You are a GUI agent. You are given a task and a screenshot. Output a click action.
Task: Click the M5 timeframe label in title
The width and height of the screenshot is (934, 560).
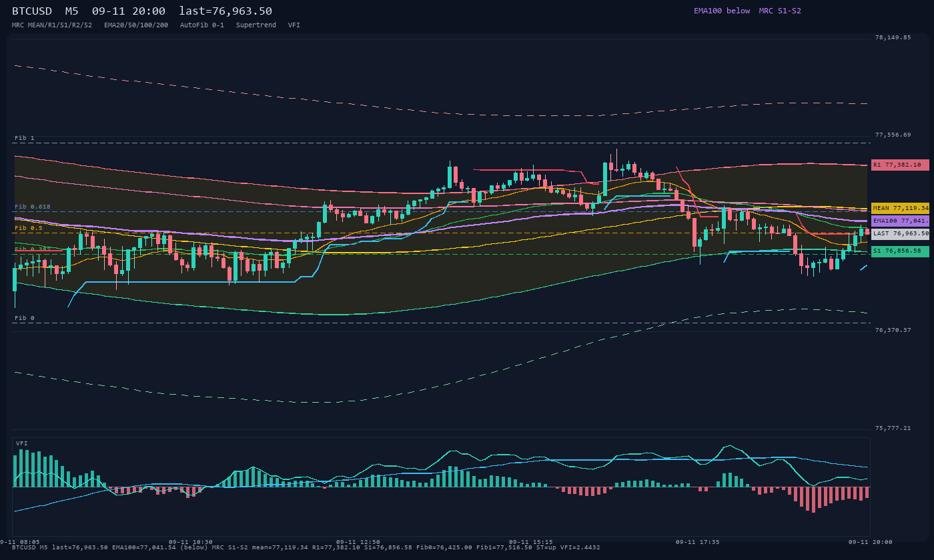coord(72,11)
